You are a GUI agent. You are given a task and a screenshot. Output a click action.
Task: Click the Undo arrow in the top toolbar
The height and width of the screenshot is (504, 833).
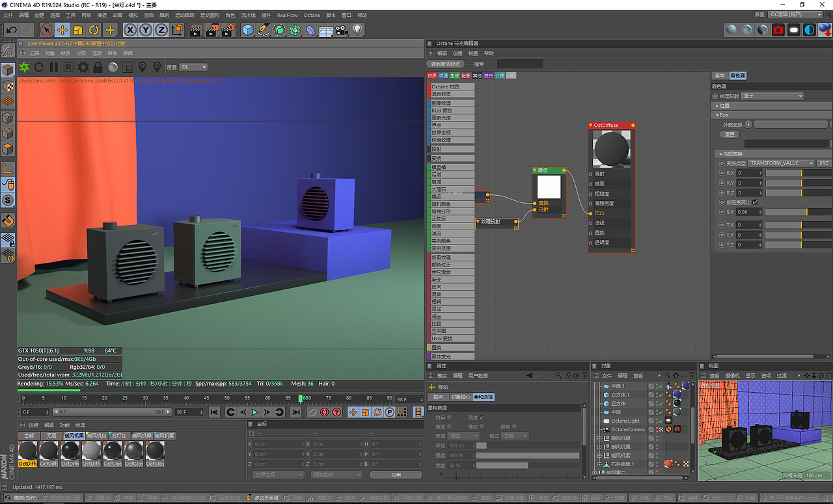coord(11,30)
